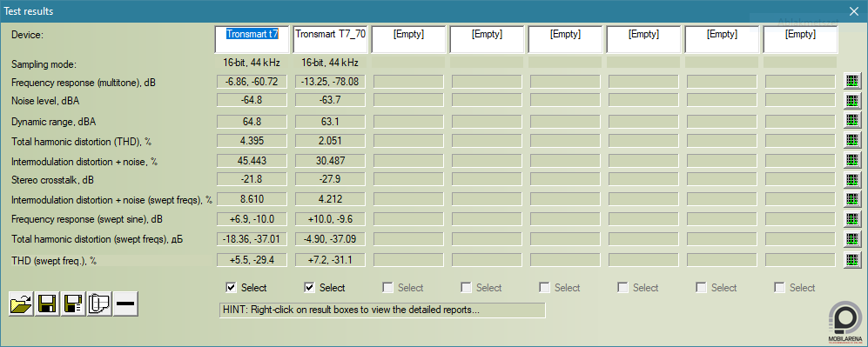Click Select checkbox under seventh device column
Viewport: 868px width, 347px height.
(702, 287)
